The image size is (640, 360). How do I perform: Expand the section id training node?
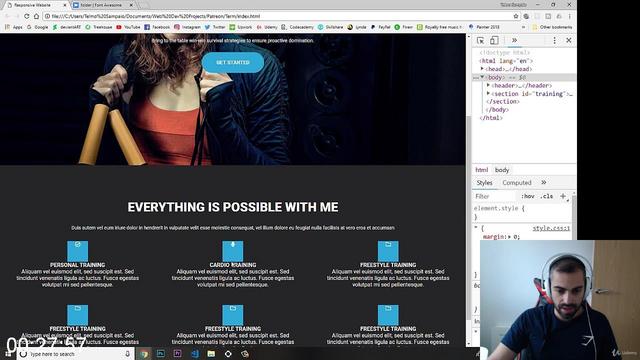pyautogui.click(x=488, y=93)
